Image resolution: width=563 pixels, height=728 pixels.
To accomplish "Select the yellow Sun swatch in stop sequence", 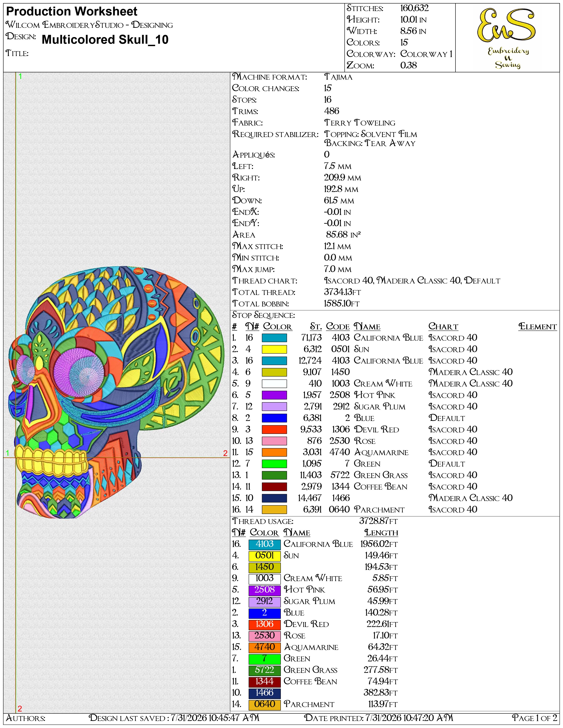I will (274, 349).
